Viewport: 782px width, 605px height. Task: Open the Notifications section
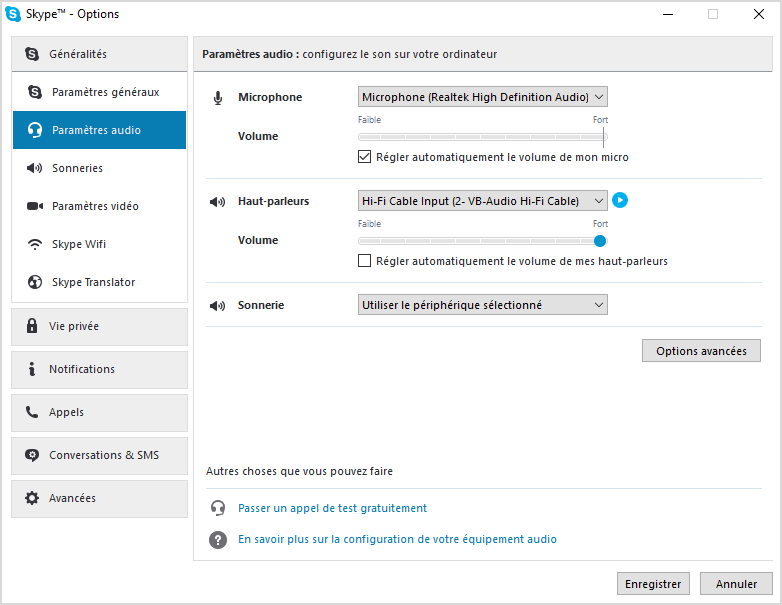[x=100, y=370]
